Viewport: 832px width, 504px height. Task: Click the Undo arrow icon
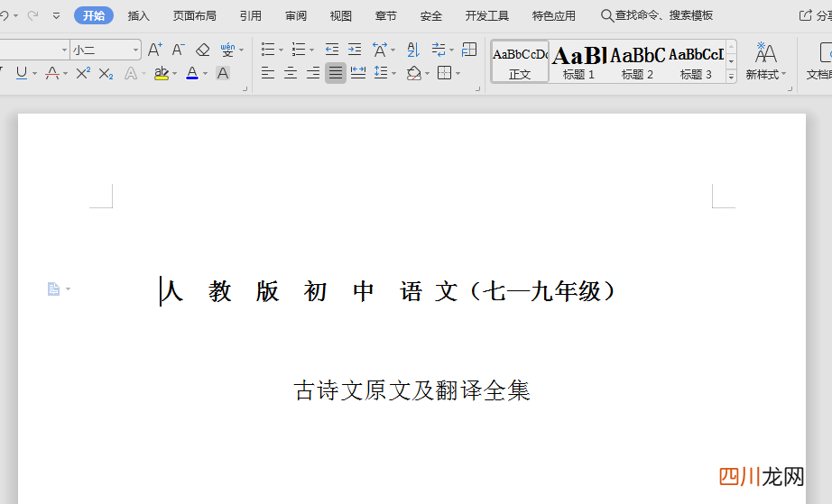click(x=5, y=16)
